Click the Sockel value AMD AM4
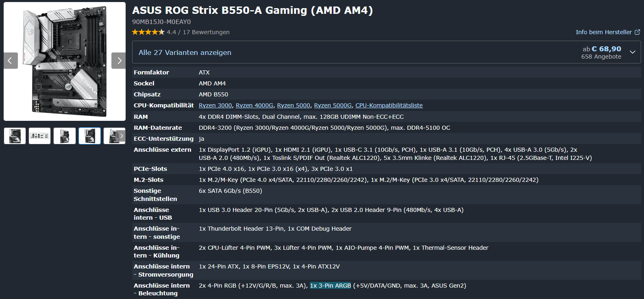Viewport: 644px width, 299px height. (212, 83)
